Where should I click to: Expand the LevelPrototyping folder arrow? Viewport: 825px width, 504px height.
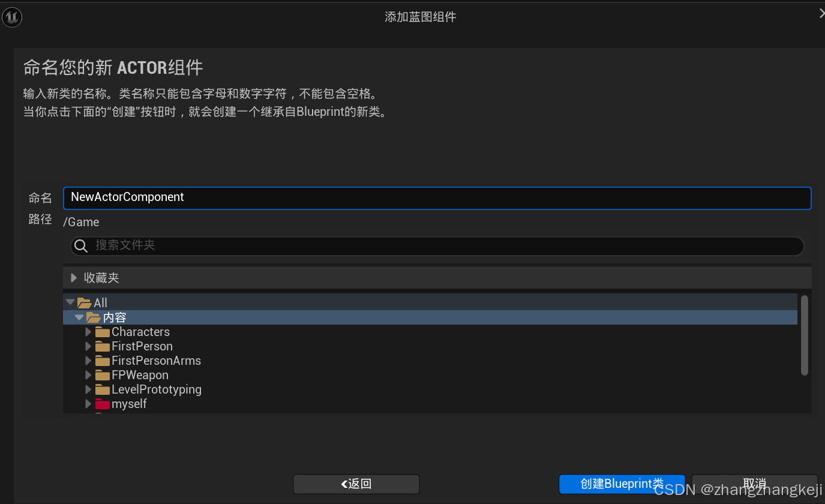coord(88,389)
